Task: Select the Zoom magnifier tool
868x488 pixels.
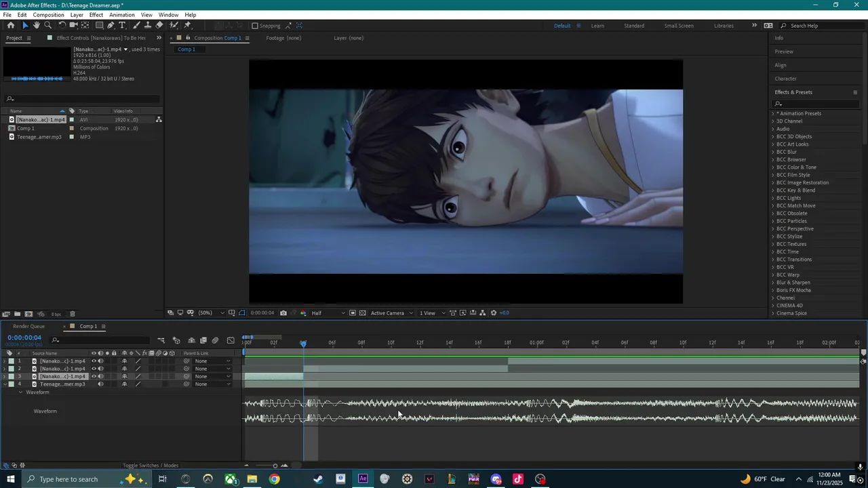Action: [x=48, y=25]
